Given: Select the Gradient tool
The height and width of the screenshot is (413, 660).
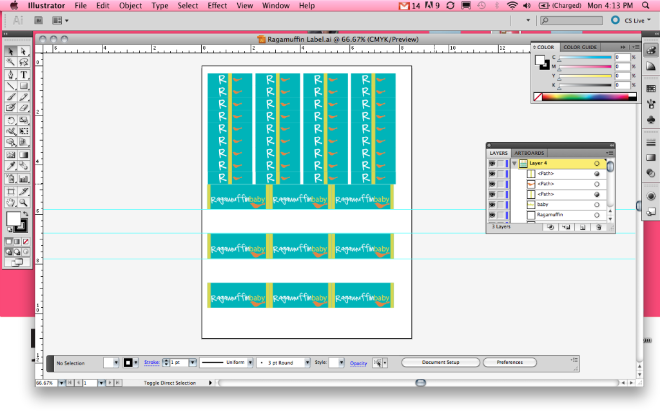Looking at the screenshot, I should [24, 155].
